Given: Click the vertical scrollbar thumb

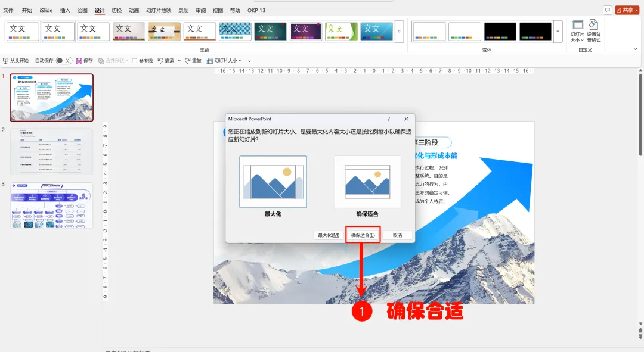Looking at the screenshot, I should 640,115.
